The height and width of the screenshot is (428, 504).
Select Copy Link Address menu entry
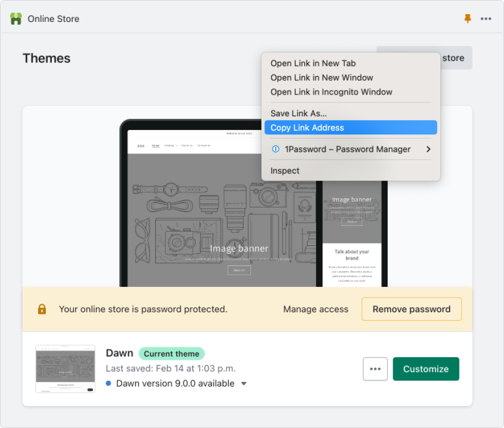click(x=350, y=128)
